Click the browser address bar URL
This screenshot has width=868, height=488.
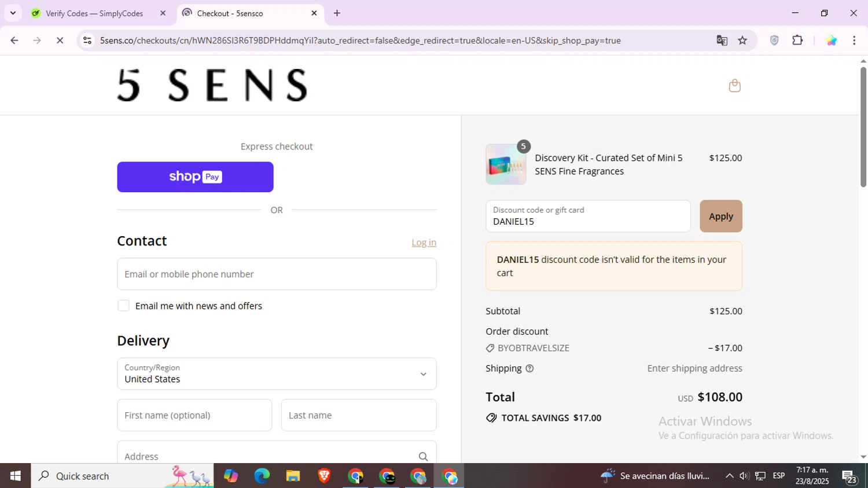(x=360, y=41)
